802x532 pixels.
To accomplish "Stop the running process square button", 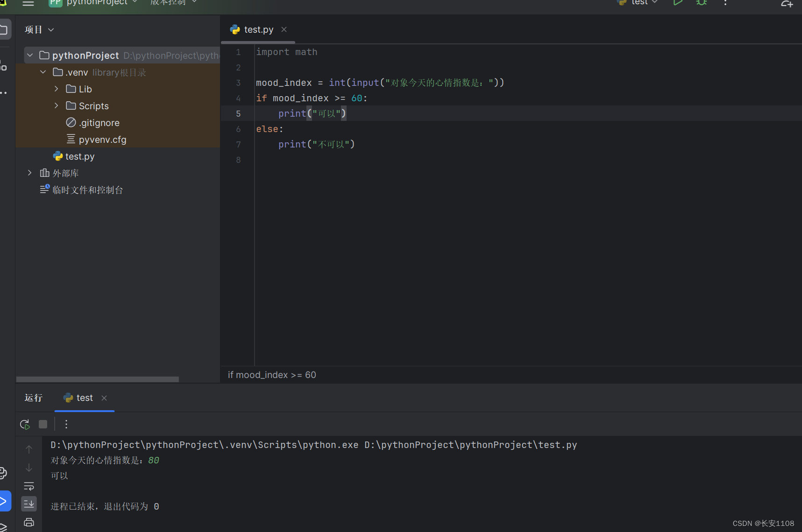I will coord(43,424).
